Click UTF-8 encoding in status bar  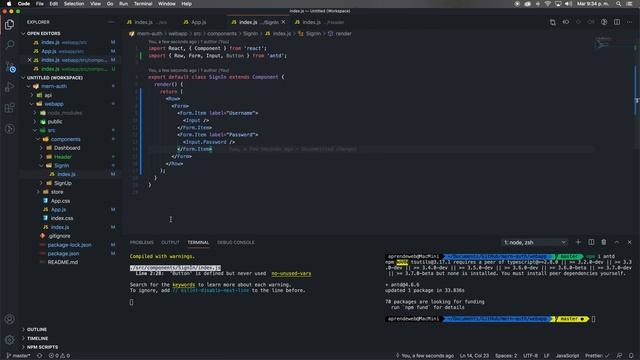click(531, 356)
